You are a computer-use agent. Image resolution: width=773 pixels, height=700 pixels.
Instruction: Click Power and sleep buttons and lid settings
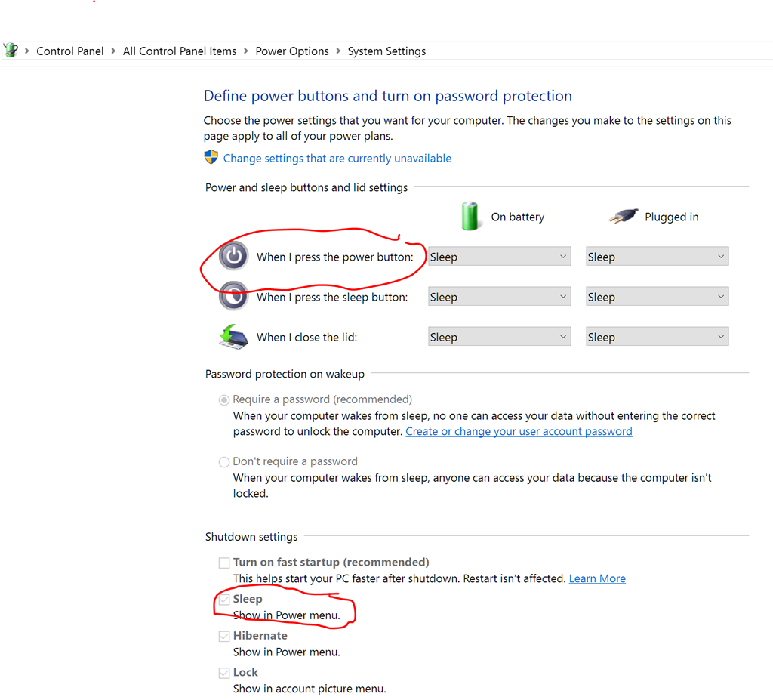pyautogui.click(x=306, y=187)
